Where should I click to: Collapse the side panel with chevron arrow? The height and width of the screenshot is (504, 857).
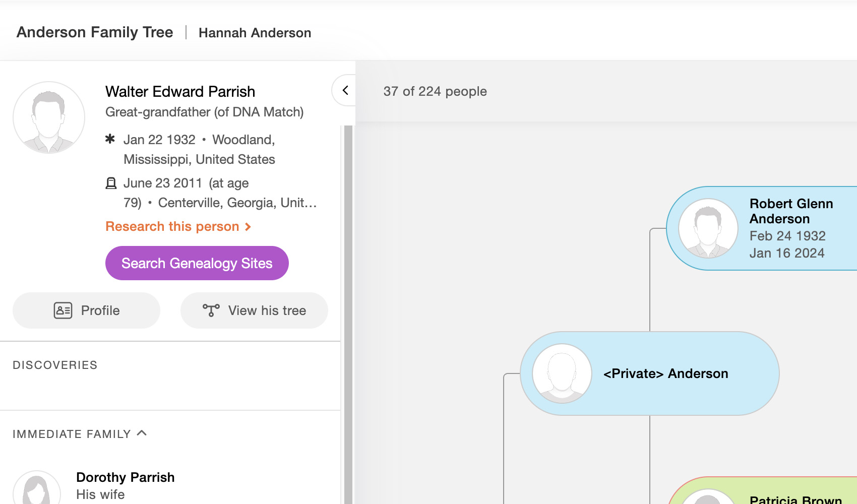(345, 91)
